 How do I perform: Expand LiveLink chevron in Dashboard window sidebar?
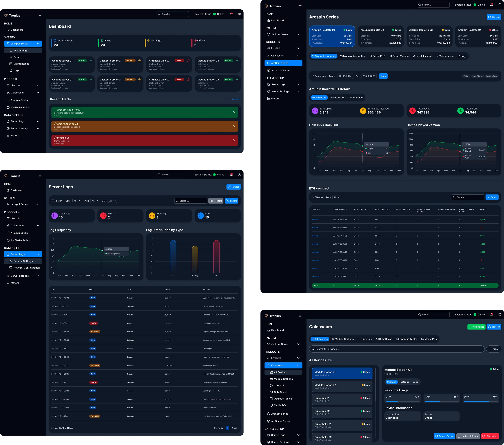tap(38, 85)
